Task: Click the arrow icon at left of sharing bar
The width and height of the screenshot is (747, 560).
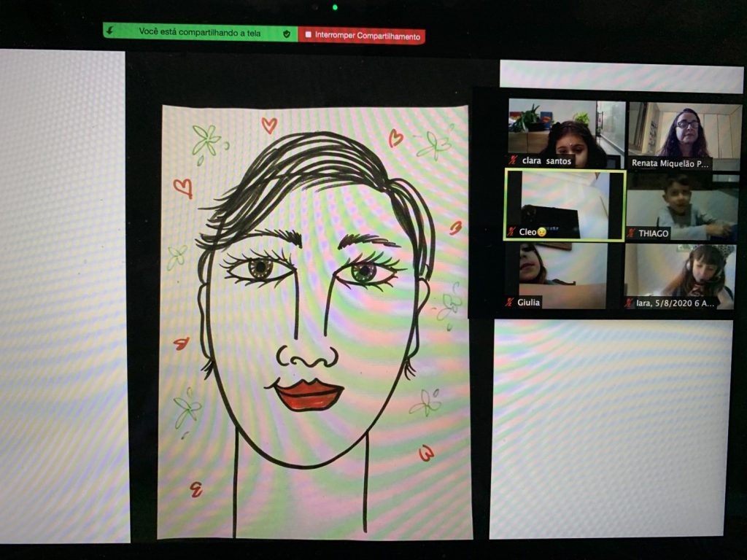Action: (110, 31)
